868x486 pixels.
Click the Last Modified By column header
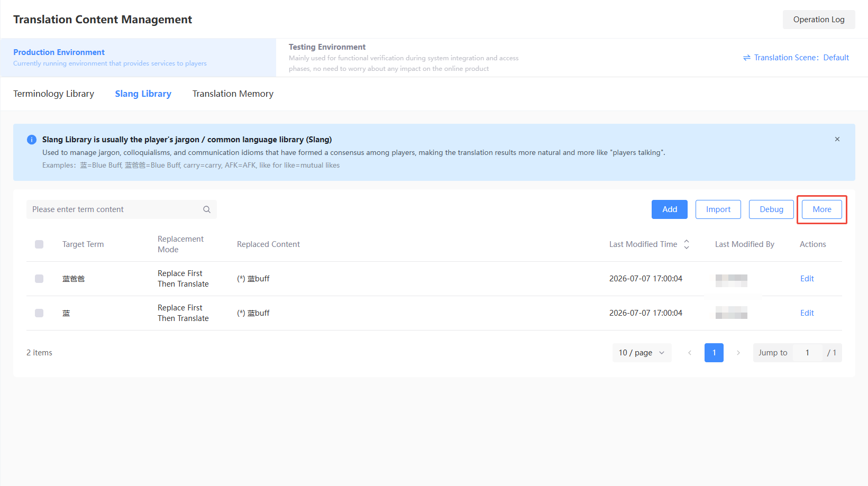point(745,244)
